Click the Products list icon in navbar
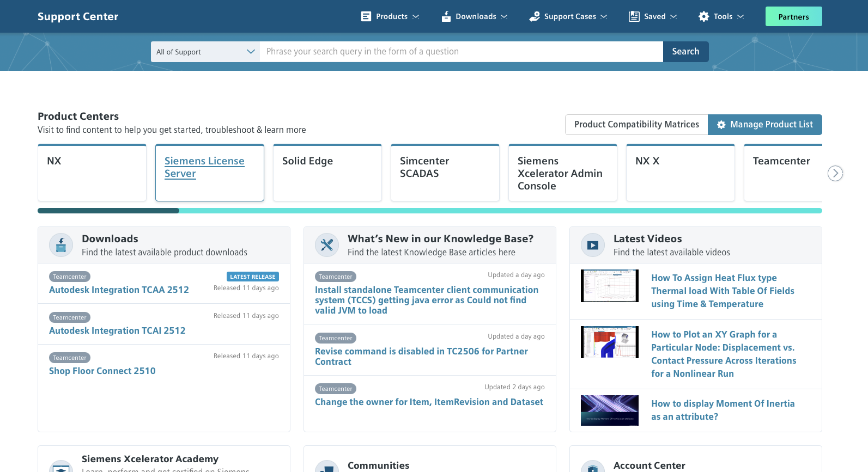The image size is (868, 472). coord(366,16)
